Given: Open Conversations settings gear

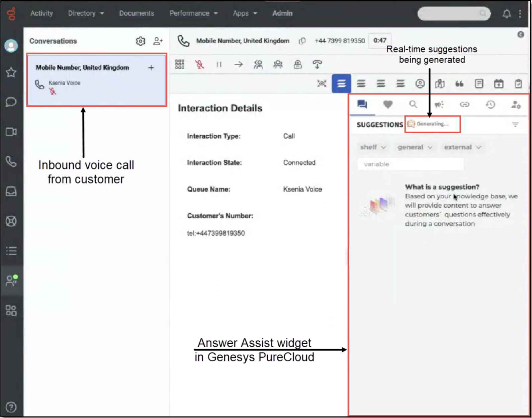Looking at the screenshot, I should (141, 41).
